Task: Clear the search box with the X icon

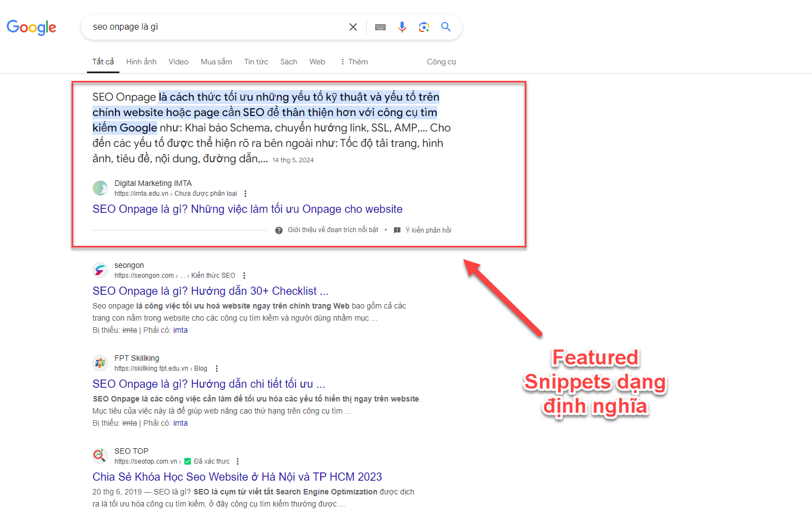Action: (353, 27)
